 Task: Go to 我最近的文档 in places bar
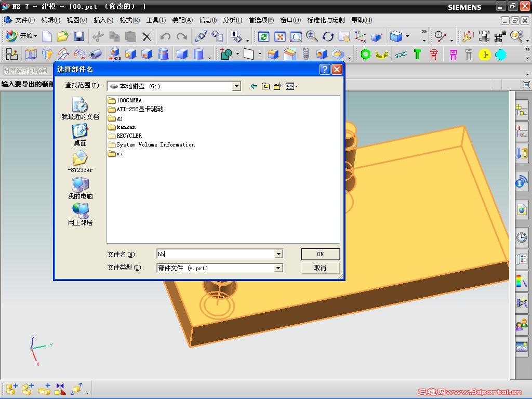[x=80, y=109]
